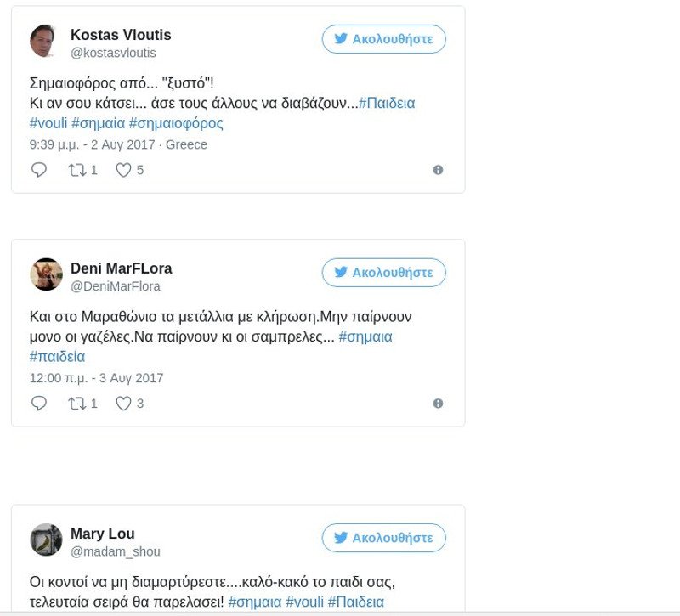Open the @DeniMarFlora handle link
This screenshot has height=616, width=680.
[116, 286]
